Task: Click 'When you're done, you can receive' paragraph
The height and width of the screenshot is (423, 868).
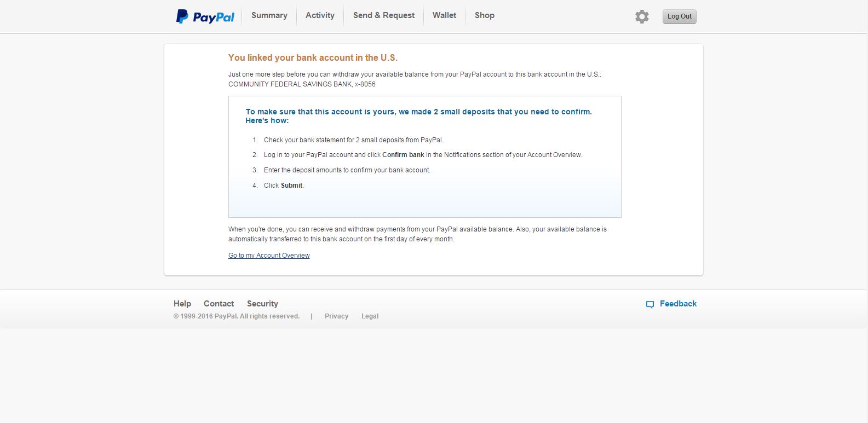Action: tap(417, 234)
